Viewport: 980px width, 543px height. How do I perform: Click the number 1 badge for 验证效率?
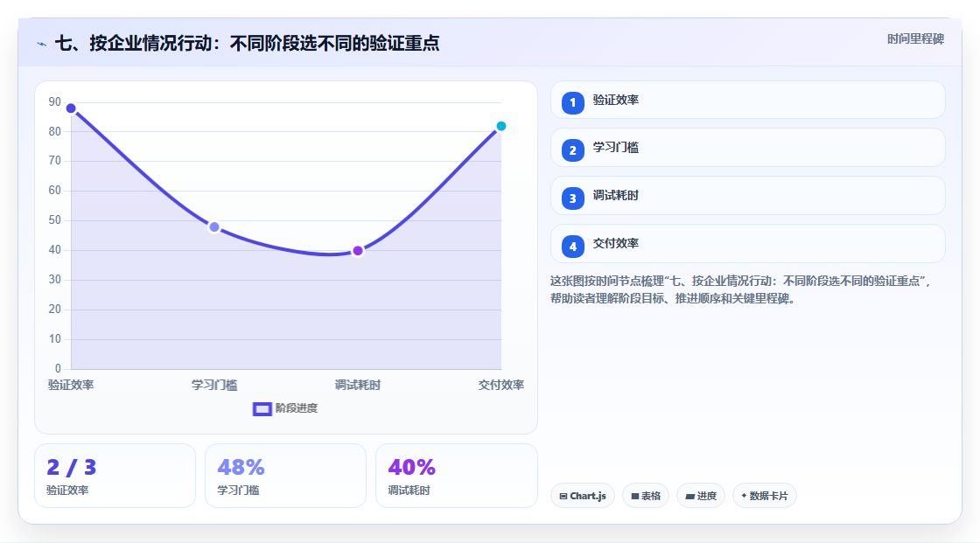[x=572, y=103]
